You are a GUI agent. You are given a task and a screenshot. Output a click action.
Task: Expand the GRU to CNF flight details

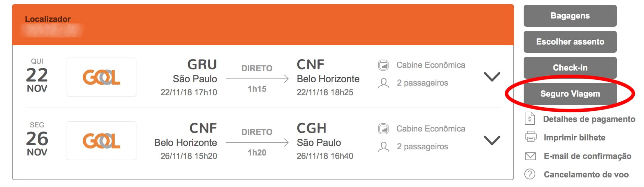pos(492,77)
